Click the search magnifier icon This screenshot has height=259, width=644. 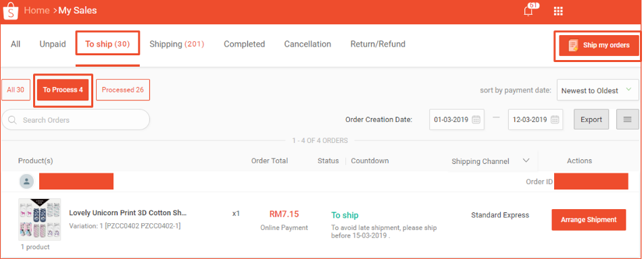(x=12, y=120)
